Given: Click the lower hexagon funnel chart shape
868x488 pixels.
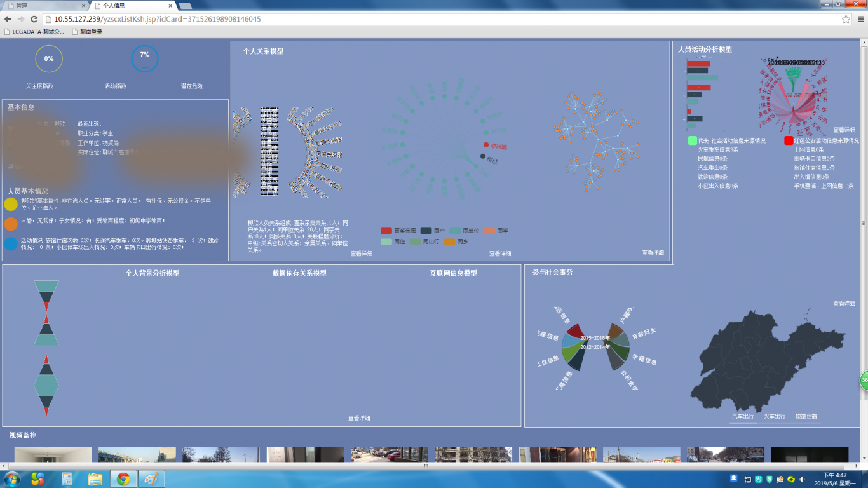Looking at the screenshot, I should coord(46,386).
